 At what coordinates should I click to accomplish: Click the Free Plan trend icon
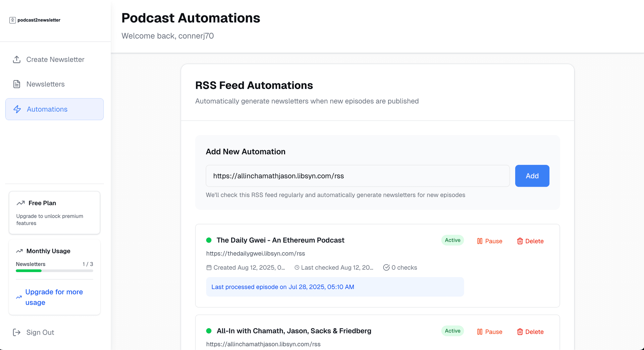coord(21,203)
